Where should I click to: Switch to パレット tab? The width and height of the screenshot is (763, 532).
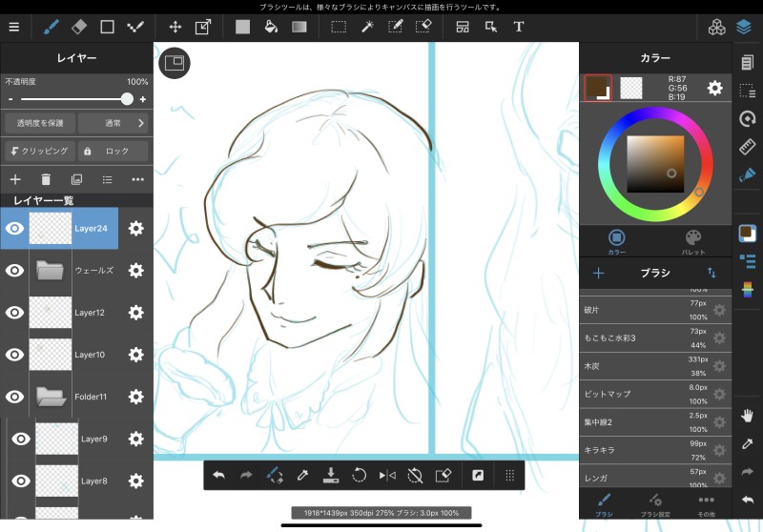click(x=693, y=240)
